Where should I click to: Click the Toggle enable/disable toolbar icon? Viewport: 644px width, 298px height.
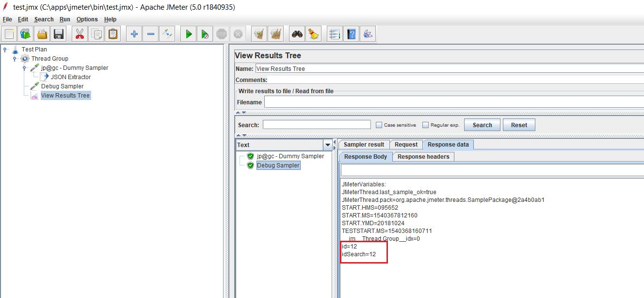point(167,34)
